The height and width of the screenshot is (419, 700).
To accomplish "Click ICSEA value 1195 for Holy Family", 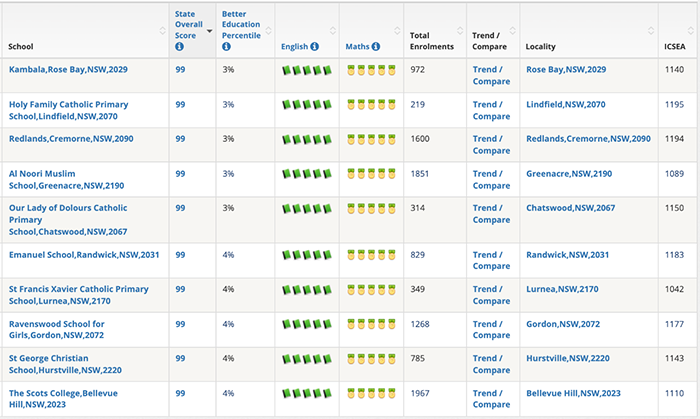I will point(674,104).
